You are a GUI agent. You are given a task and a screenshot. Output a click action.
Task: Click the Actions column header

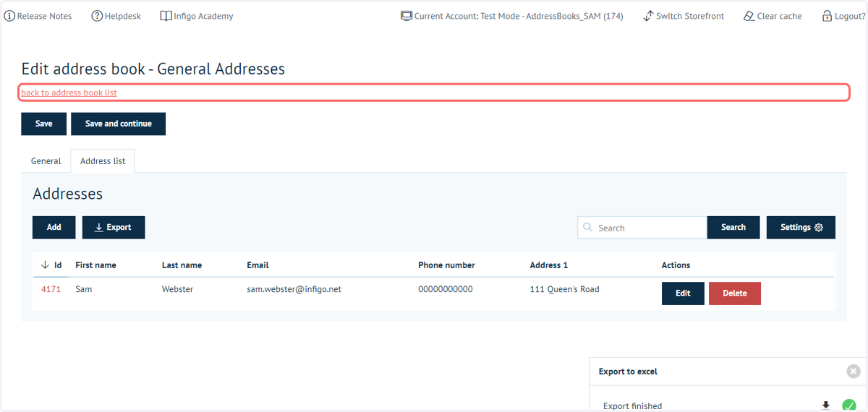click(x=676, y=265)
